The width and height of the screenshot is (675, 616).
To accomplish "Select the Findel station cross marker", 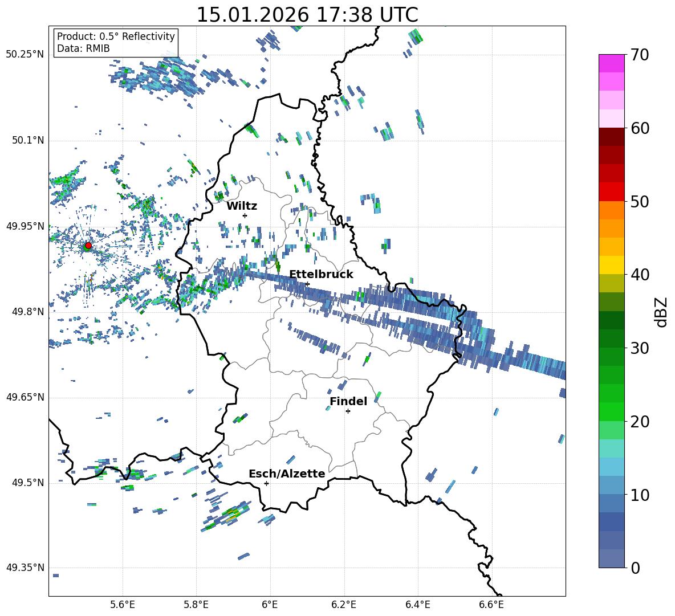I will (x=348, y=411).
